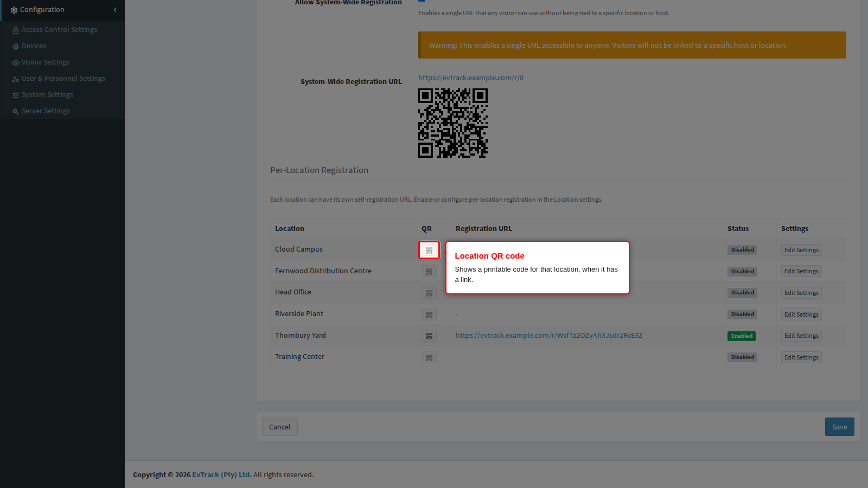Screen dimensions: 868x488
Task: Click the Enabled status badge for Thornbury Yard
Action: coord(742,336)
